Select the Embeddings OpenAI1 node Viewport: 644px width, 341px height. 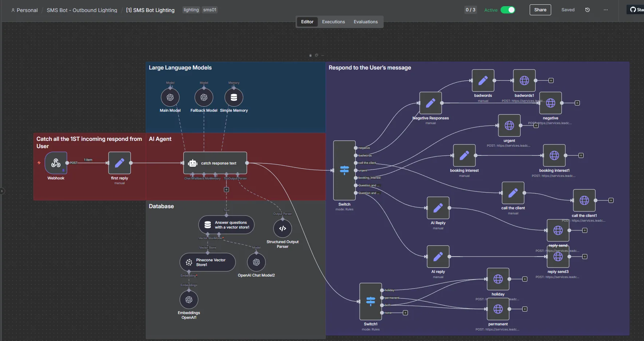pyautogui.click(x=189, y=300)
